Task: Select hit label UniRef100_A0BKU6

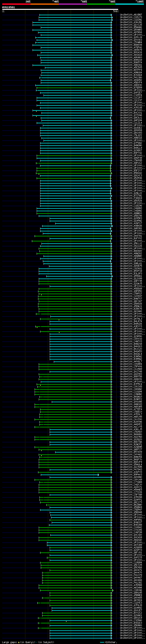Action: tap(131, 226)
